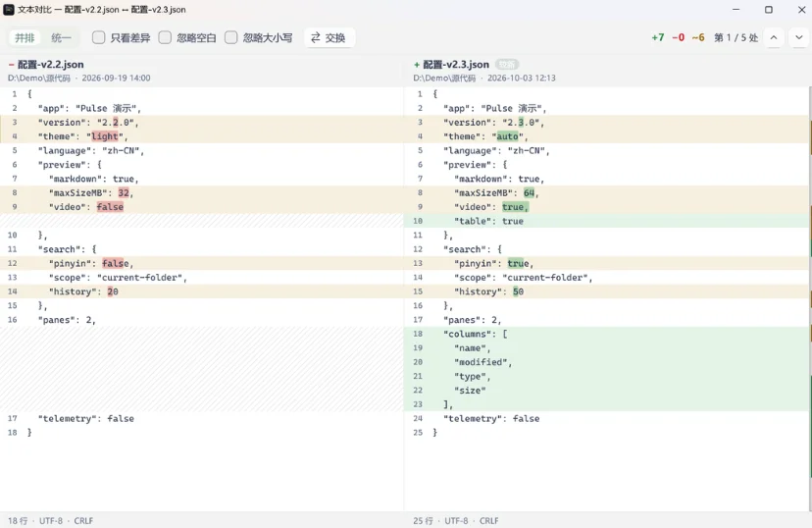Switch to 统一 unified view

(61, 38)
